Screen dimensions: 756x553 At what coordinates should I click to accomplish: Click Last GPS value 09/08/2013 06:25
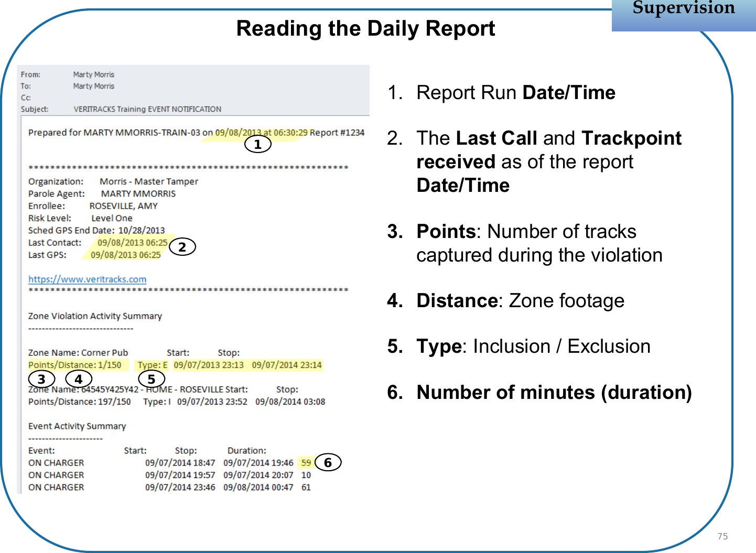(126, 255)
